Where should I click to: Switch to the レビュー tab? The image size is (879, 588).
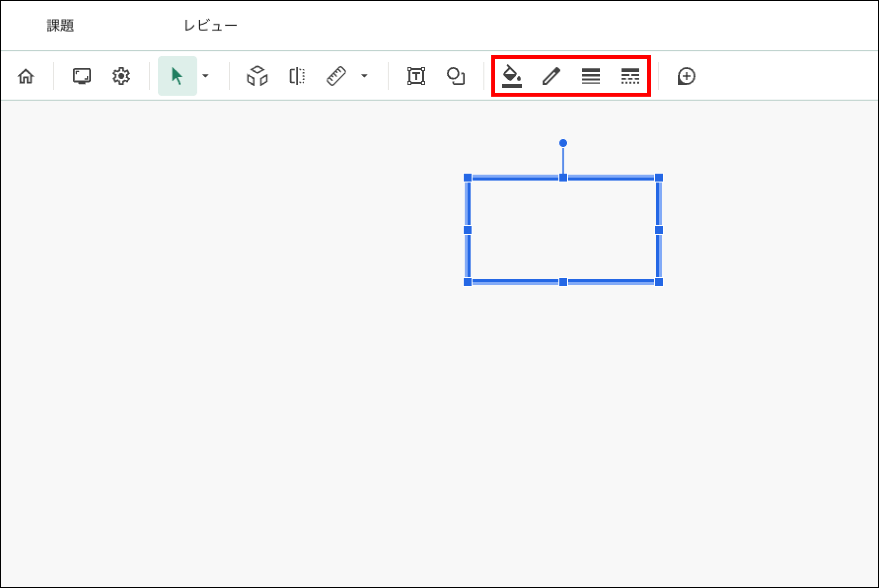[211, 26]
